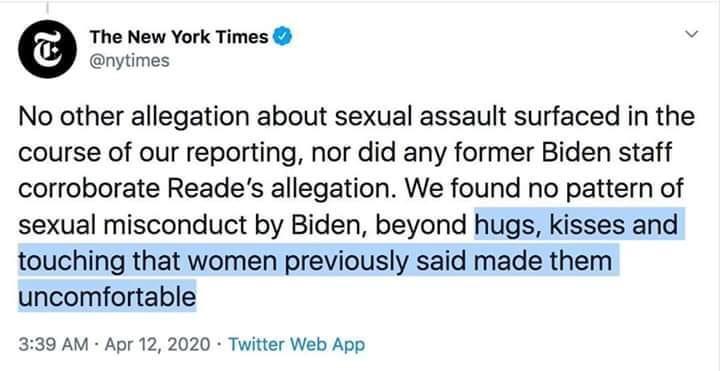Click The New York Times display name
720x371 pixels.
[x=179, y=37]
